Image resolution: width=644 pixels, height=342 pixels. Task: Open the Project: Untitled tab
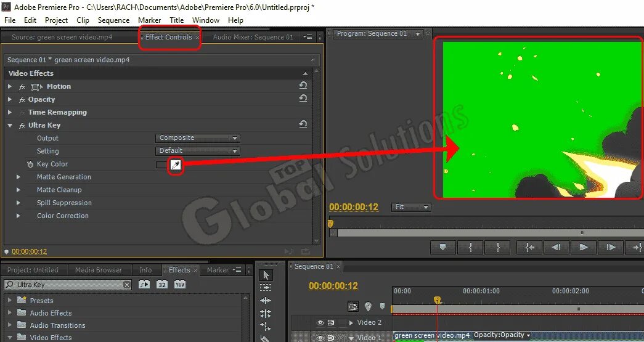coord(33,270)
